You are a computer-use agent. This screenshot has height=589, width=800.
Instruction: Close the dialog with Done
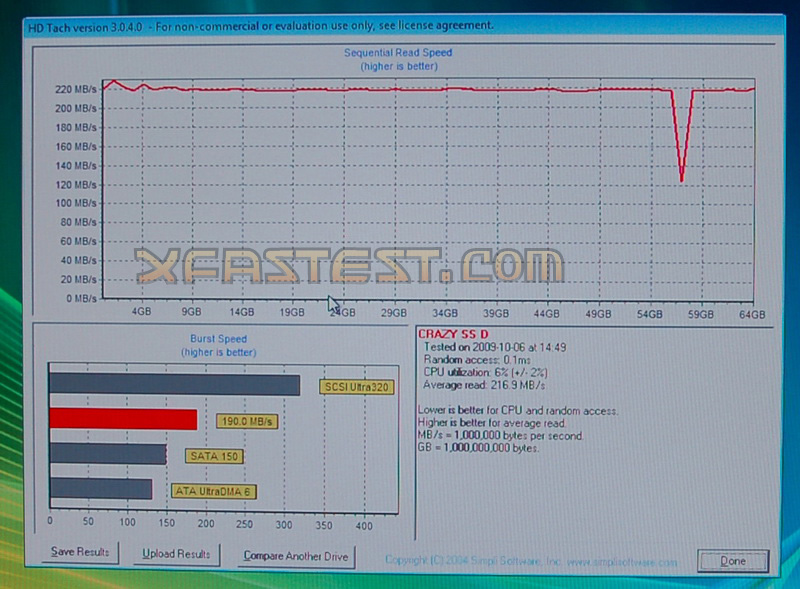coord(733,561)
